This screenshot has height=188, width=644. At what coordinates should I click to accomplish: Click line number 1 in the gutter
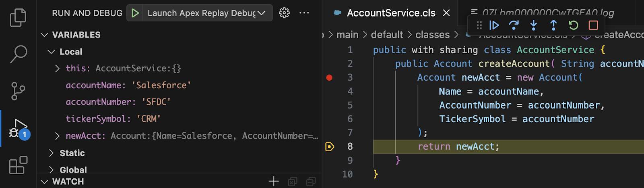350,50
